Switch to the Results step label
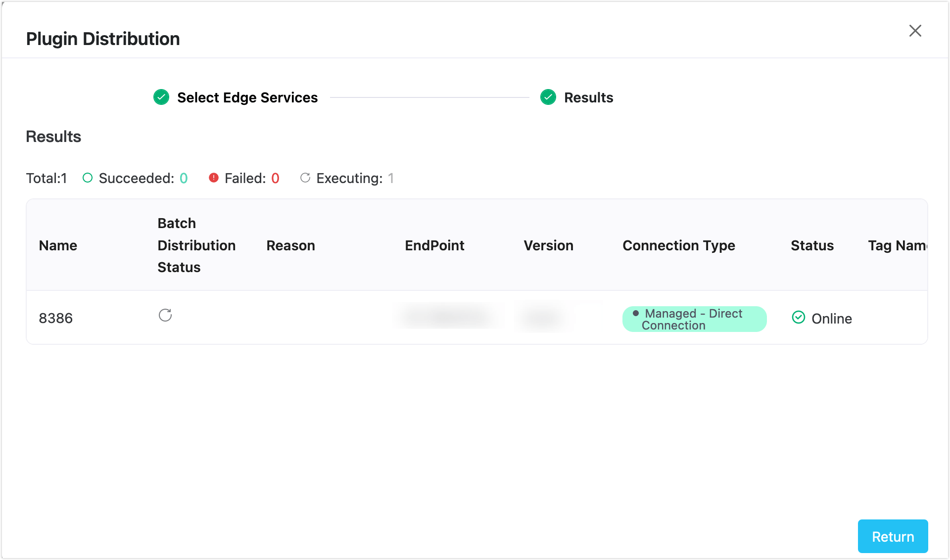This screenshot has width=950, height=560. pos(588,97)
